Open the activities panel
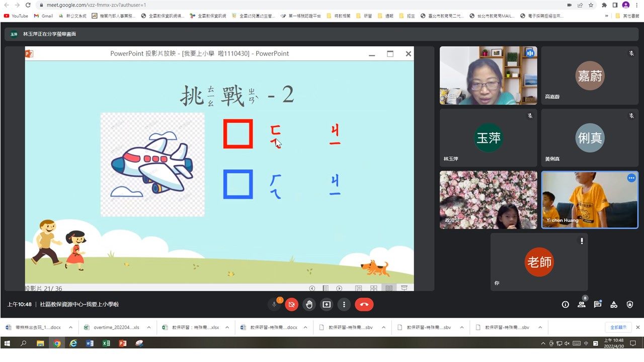The image size is (644, 362). (613, 304)
